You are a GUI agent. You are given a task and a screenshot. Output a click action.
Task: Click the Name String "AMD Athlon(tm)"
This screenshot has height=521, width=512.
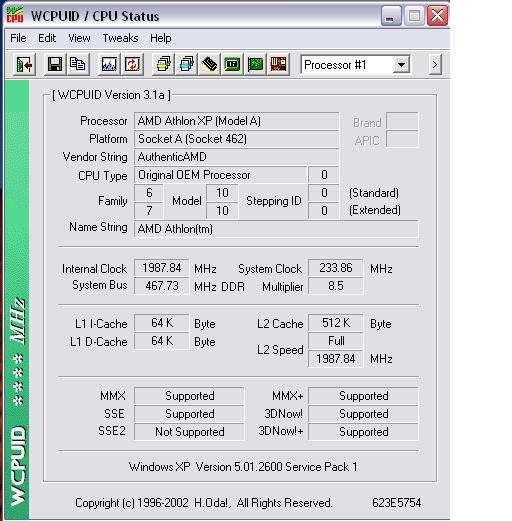(x=276, y=229)
